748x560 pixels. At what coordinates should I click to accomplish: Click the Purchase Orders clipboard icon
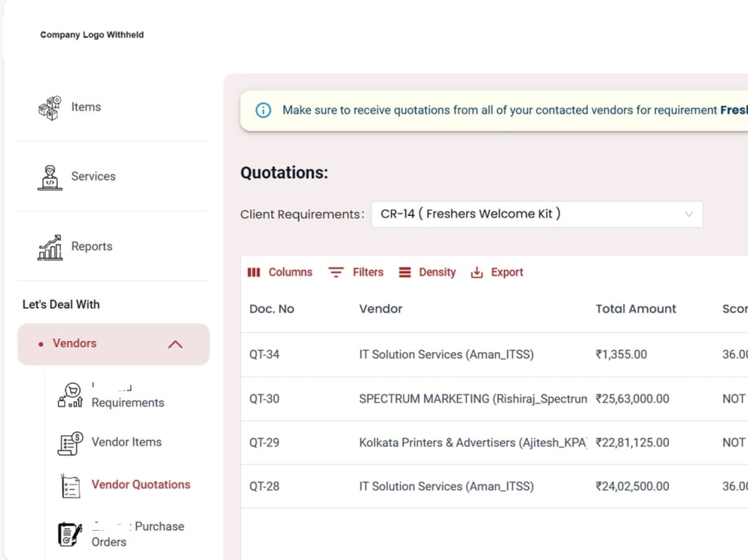click(x=70, y=534)
